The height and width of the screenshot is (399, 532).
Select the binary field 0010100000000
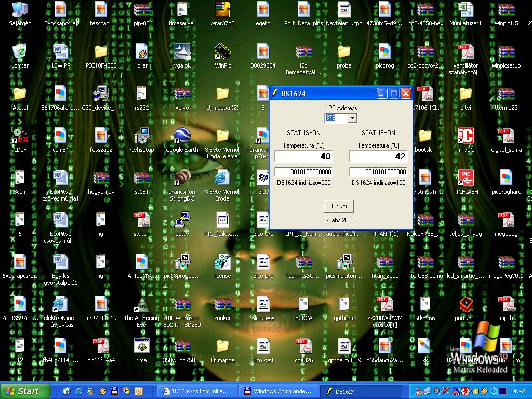pyautogui.click(x=303, y=171)
